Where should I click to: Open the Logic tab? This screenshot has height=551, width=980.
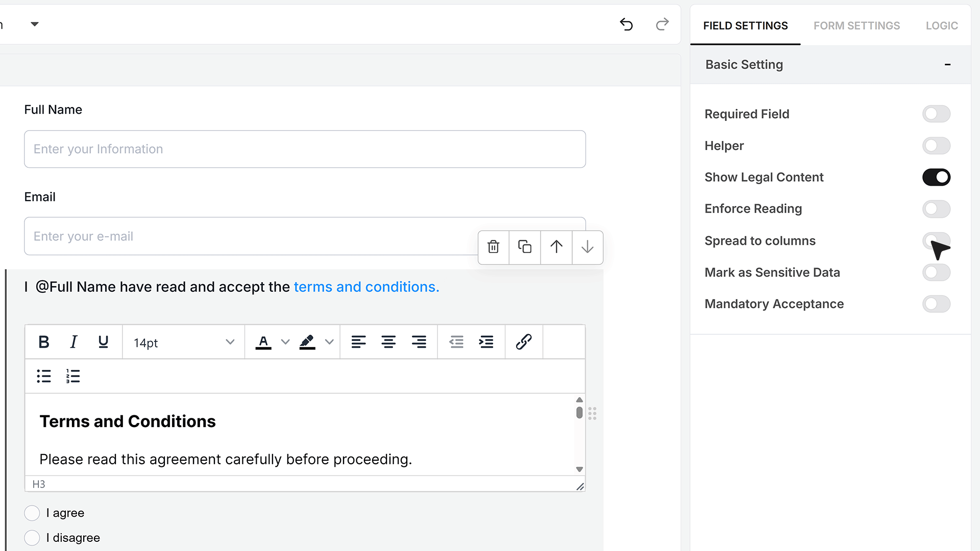[x=942, y=26]
